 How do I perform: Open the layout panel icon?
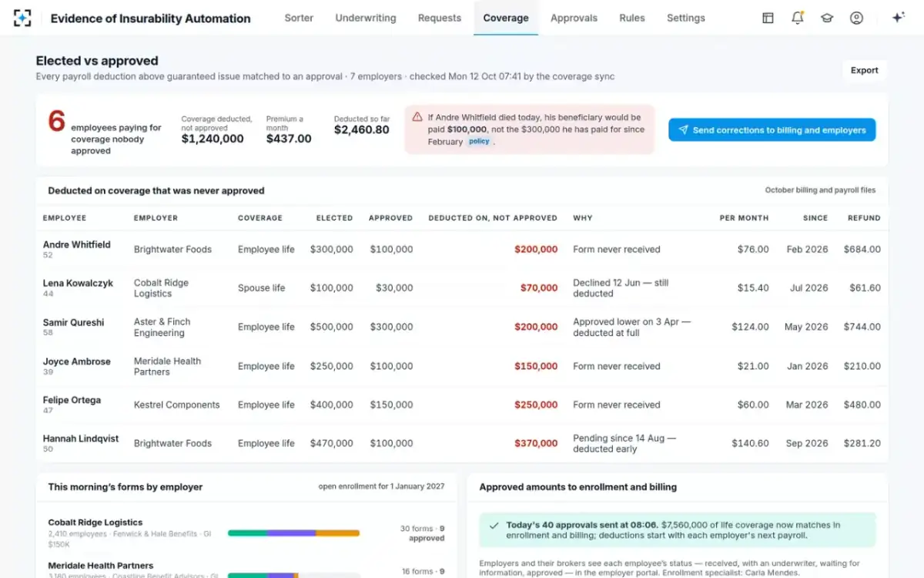(768, 18)
